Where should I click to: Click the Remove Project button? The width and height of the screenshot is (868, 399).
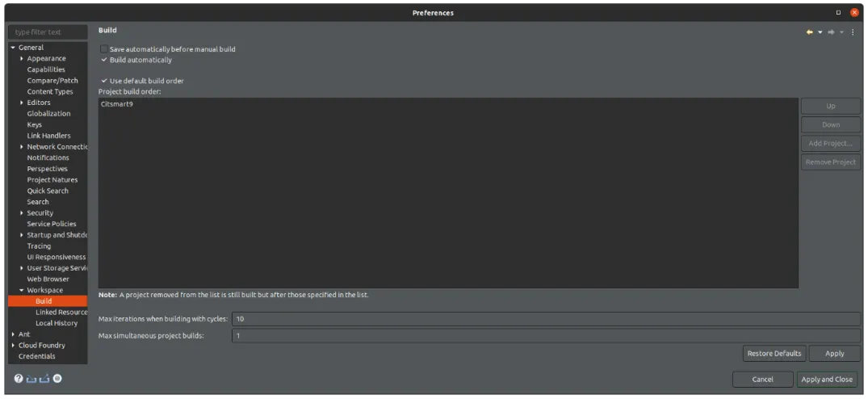coord(830,162)
